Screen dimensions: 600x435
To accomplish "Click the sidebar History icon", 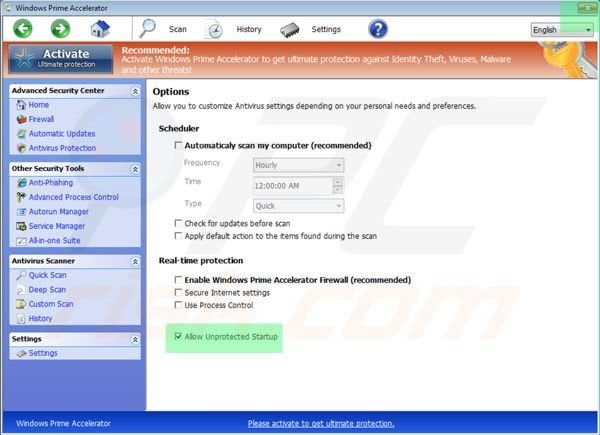I will (21, 319).
